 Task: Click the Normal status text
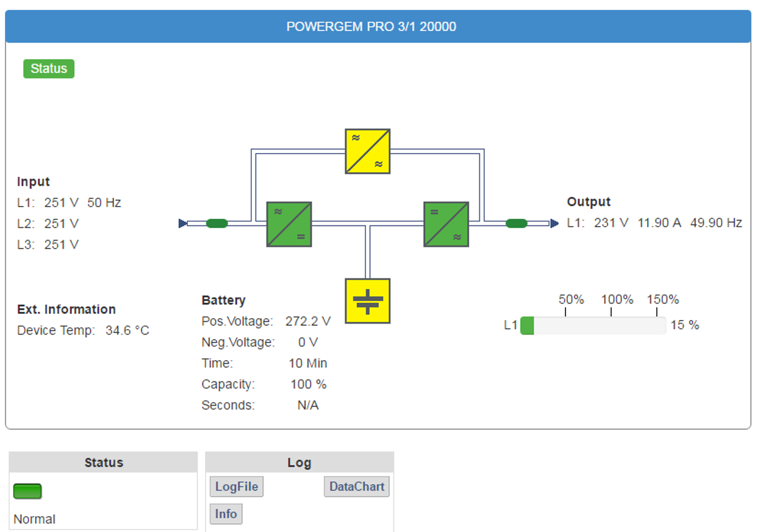34,519
